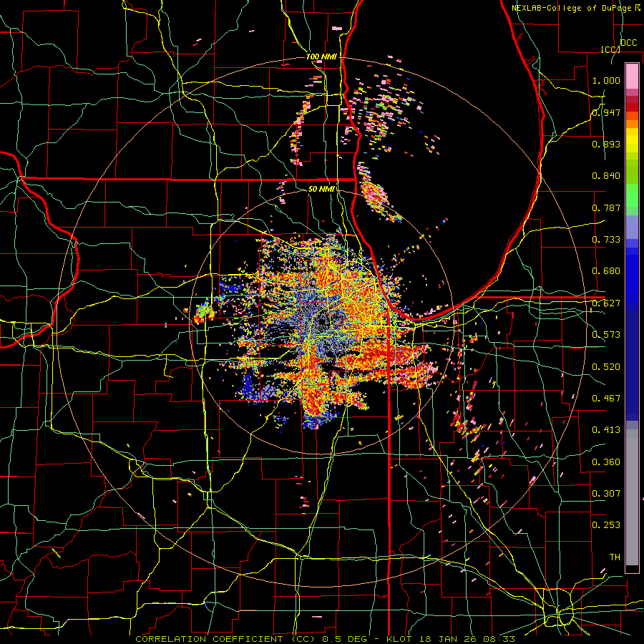
Task: Click the 0.413 legend value
Action: coord(606,430)
